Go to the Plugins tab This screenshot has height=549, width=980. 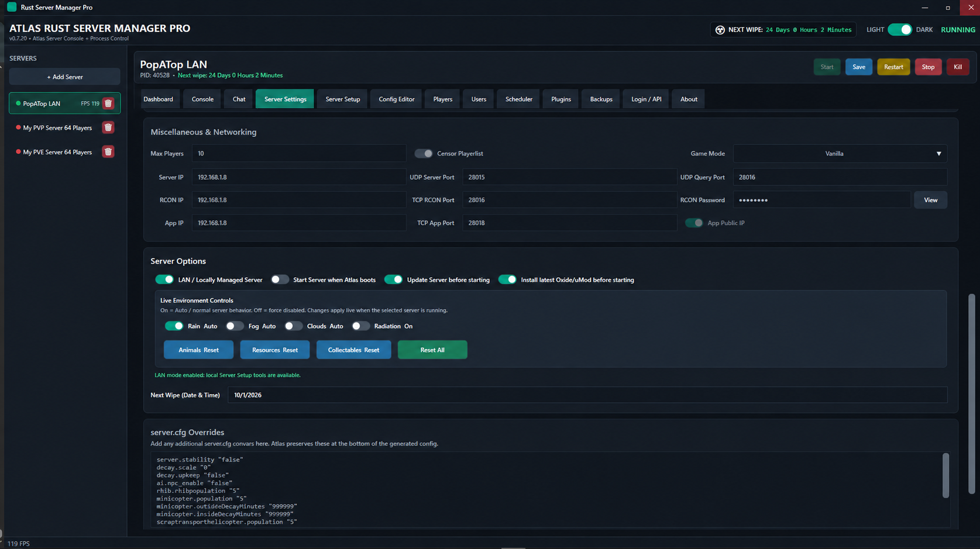click(x=561, y=99)
